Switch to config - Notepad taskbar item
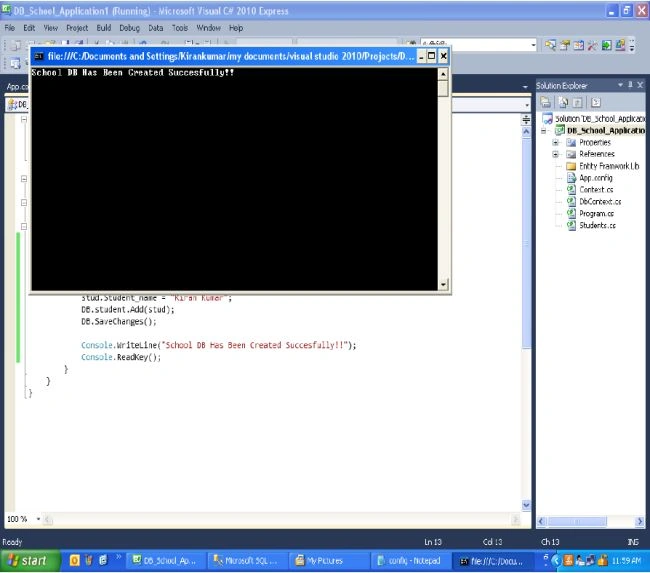This screenshot has width=650, height=573. pyautogui.click(x=409, y=561)
